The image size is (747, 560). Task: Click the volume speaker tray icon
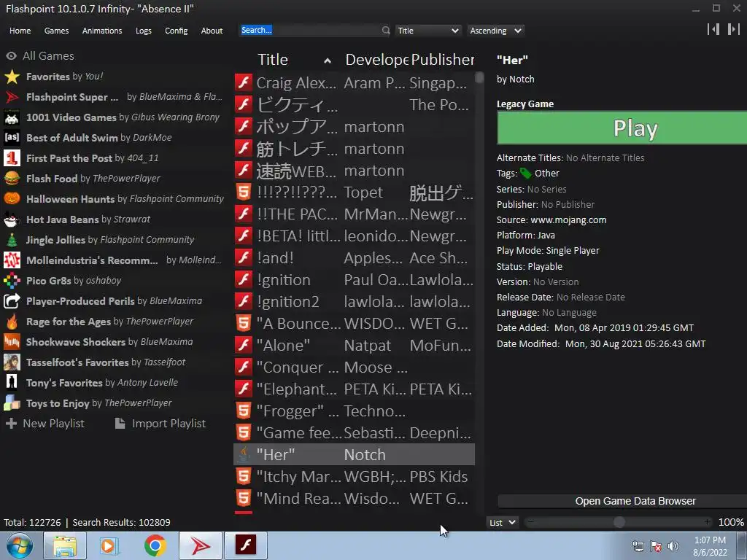(673, 546)
